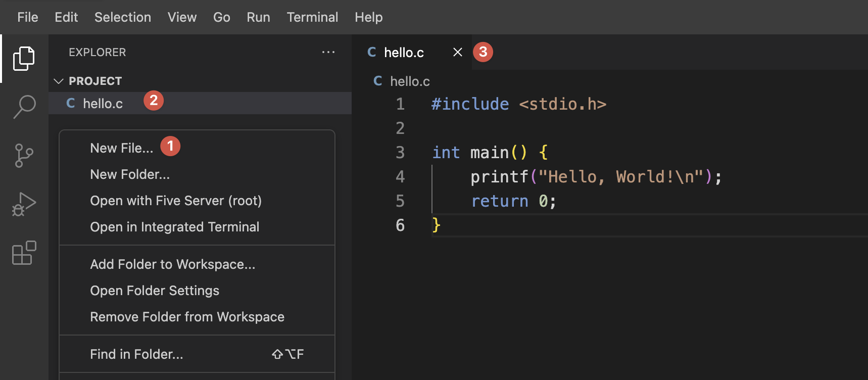Open the Search view icon
The image size is (868, 380).
[24, 107]
